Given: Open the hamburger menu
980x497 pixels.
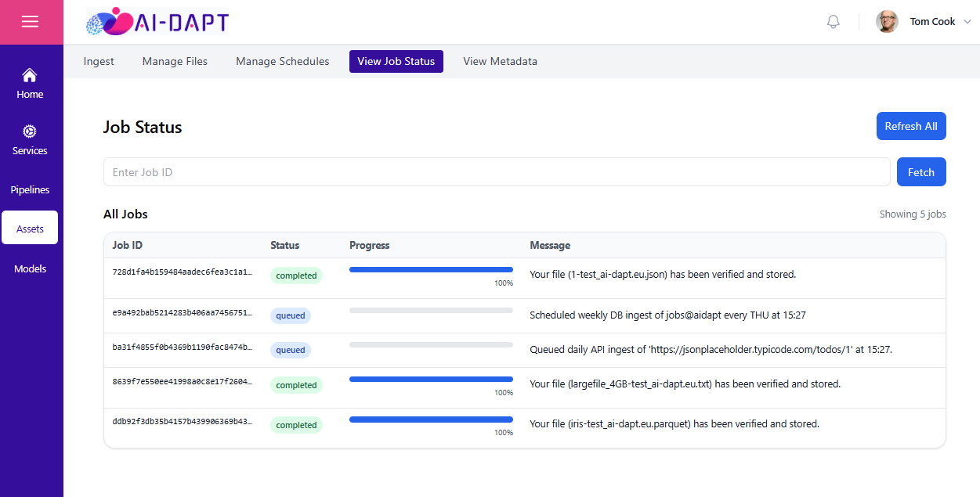Looking at the screenshot, I should tap(30, 22).
